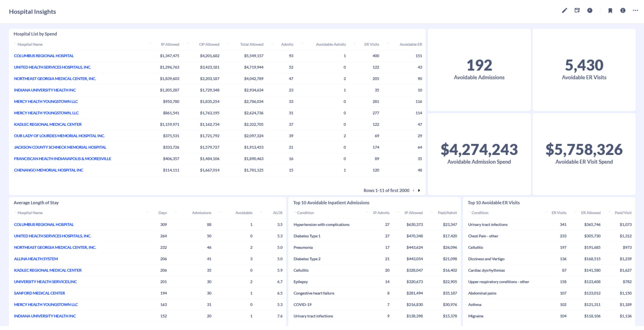Screen dimensions: 644x330
Task: Open JACKSON COUNTY SCHNECK MEMORIAL HOSPITAL
Action: pyautogui.click(x=60, y=147)
